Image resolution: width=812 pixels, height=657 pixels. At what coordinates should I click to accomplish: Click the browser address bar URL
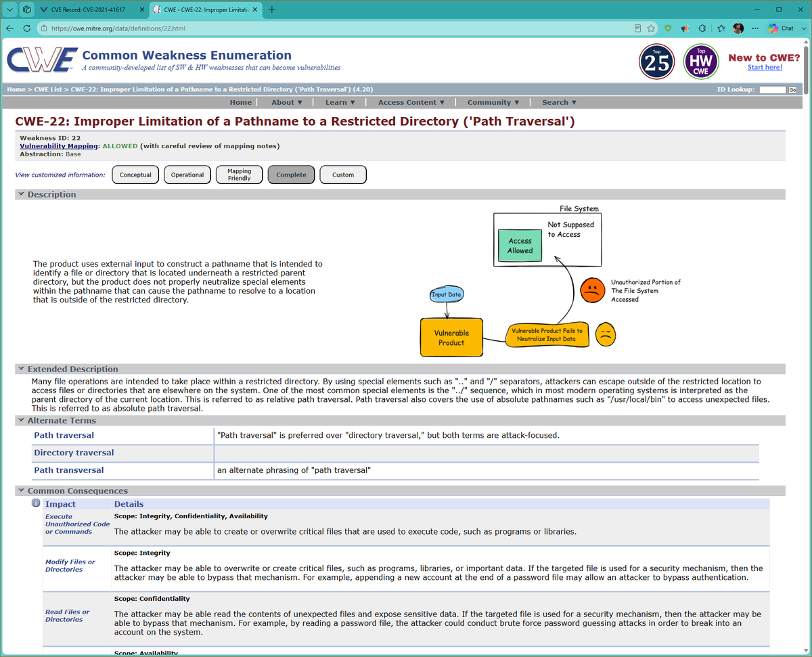click(118, 28)
